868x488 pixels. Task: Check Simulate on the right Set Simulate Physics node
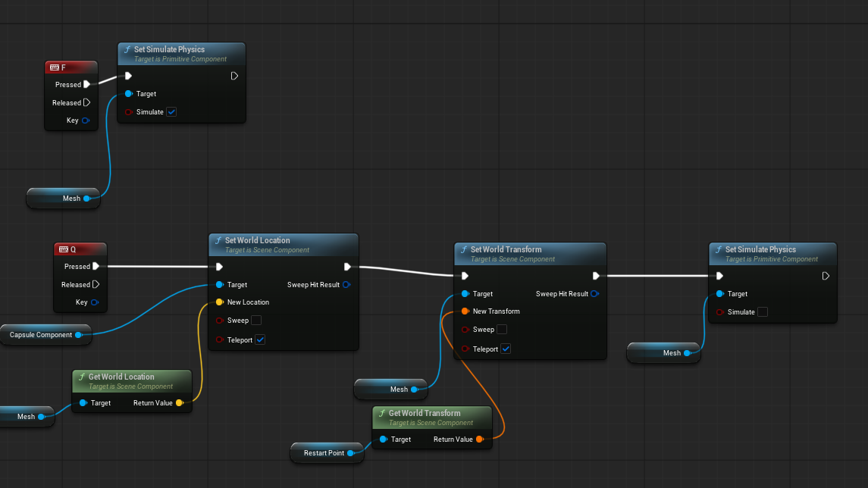(763, 312)
